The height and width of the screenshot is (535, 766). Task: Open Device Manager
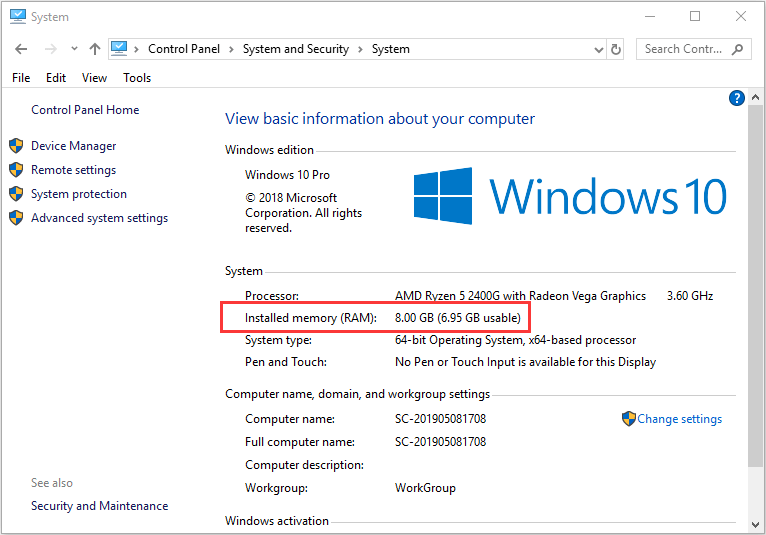[74, 146]
